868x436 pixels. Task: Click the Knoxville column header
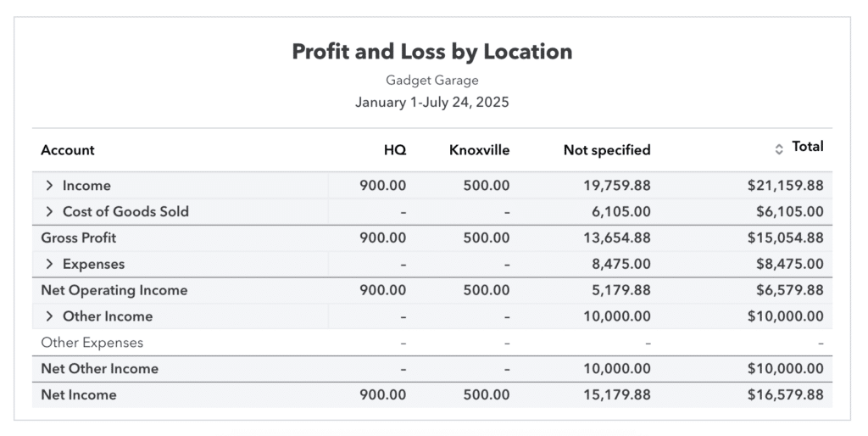click(x=480, y=150)
